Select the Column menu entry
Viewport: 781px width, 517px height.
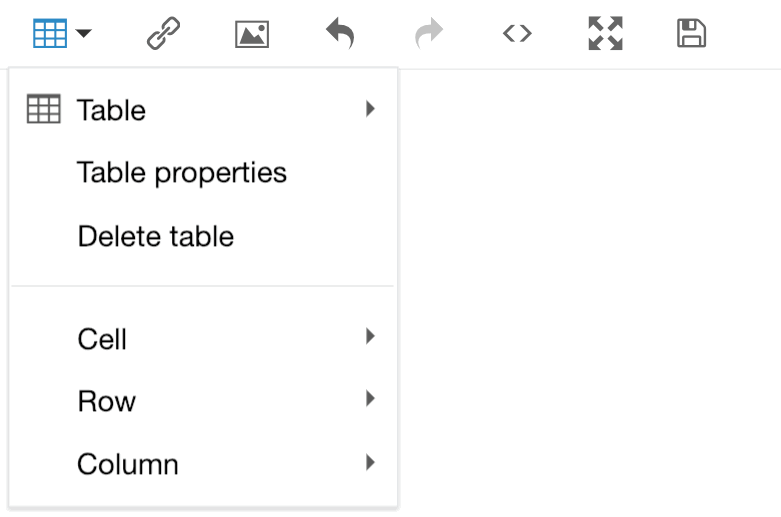[203, 464]
